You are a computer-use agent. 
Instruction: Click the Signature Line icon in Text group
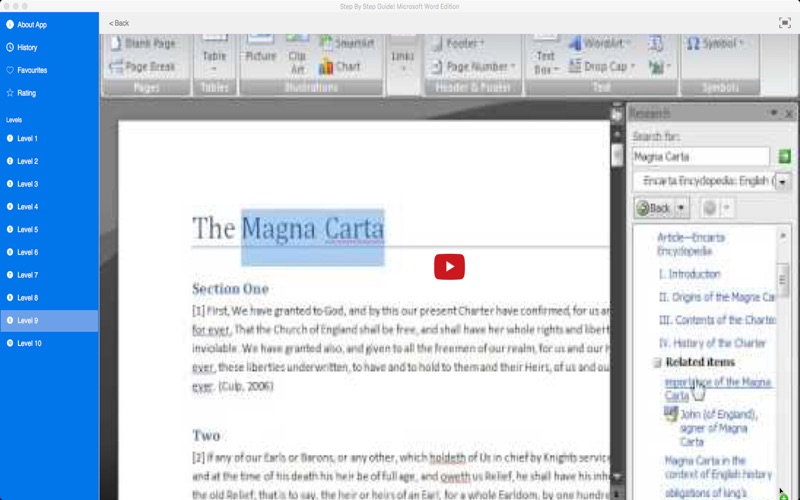click(x=656, y=43)
